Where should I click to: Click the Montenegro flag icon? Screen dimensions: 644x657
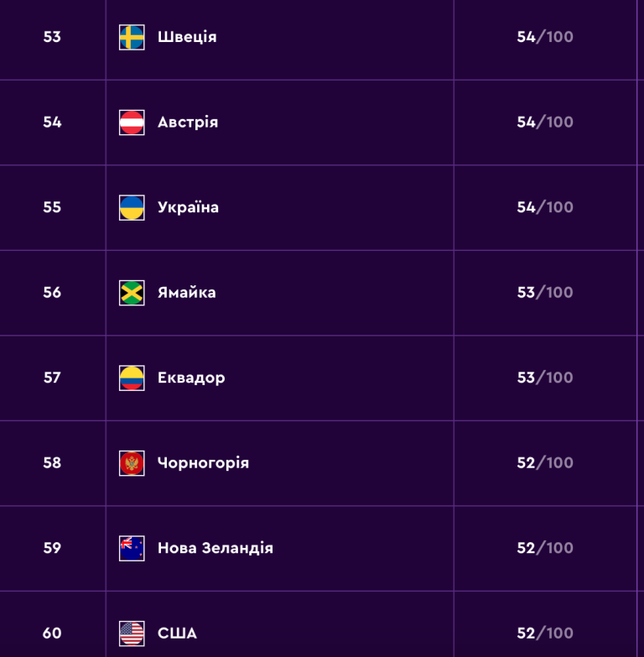132,463
